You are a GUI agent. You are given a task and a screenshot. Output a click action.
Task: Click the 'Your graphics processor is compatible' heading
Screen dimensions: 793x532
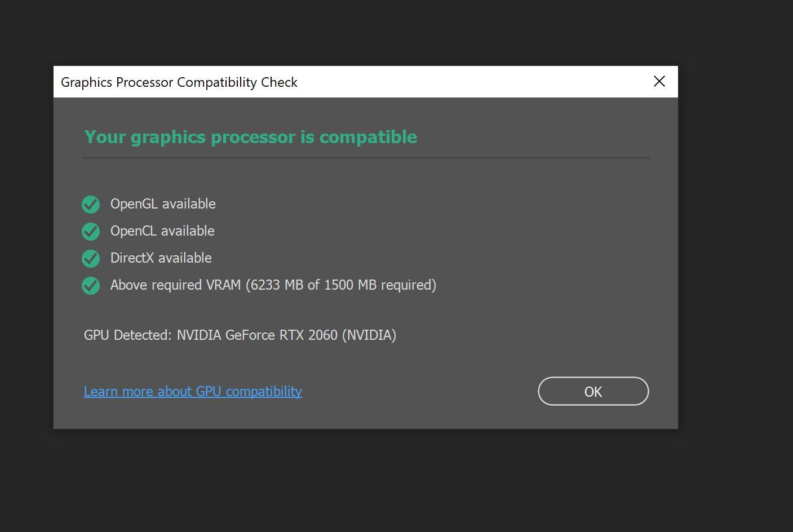click(x=251, y=137)
